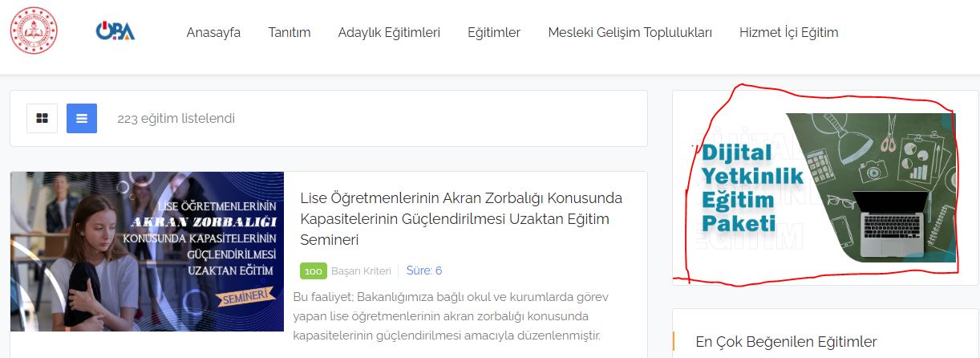
Task: Click the course description starting 'Bu faaliyet'
Action: (447, 315)
